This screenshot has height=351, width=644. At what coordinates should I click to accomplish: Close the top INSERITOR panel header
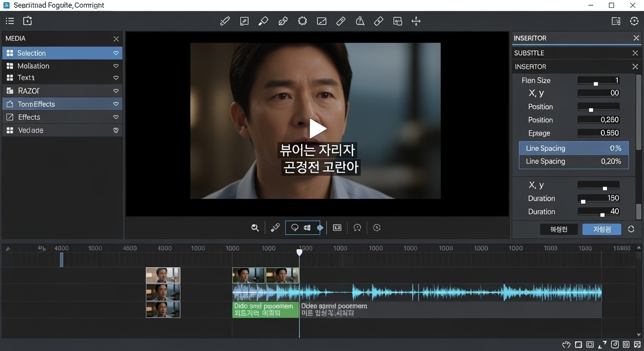[x=636, y=38]
